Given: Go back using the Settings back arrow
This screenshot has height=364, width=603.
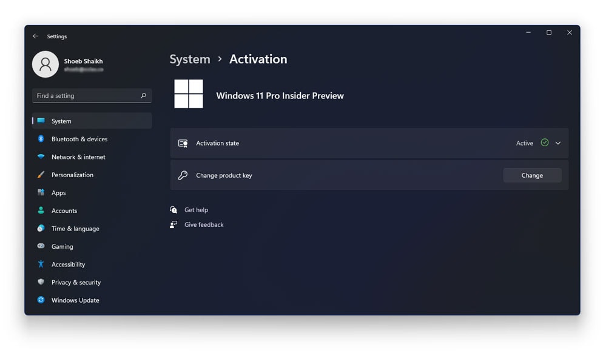Looking at the screenshot, I should 35,36.
